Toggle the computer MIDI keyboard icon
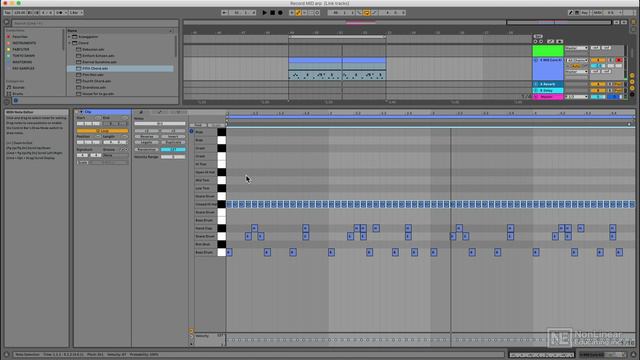 [x=577, y=13]
